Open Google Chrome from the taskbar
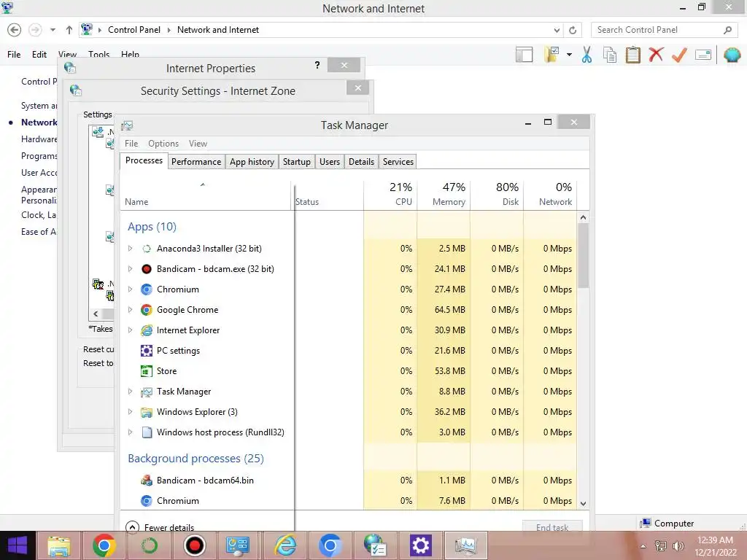 point(104,545)
